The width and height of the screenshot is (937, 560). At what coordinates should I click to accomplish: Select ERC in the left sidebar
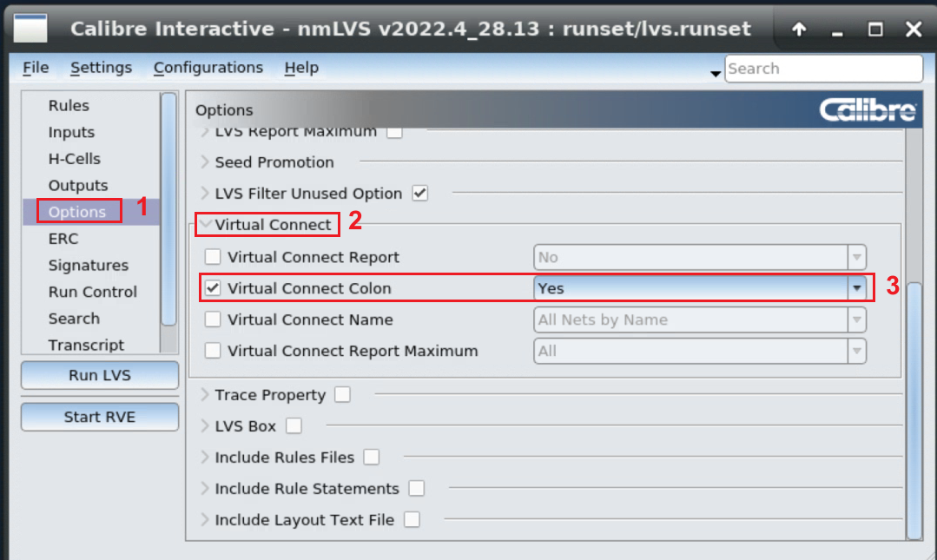tap(63, 239)
